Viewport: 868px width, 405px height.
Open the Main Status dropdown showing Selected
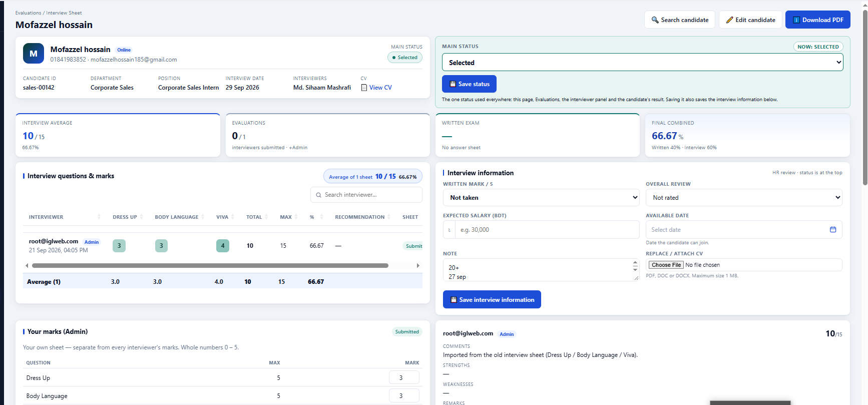click(642, 63)
